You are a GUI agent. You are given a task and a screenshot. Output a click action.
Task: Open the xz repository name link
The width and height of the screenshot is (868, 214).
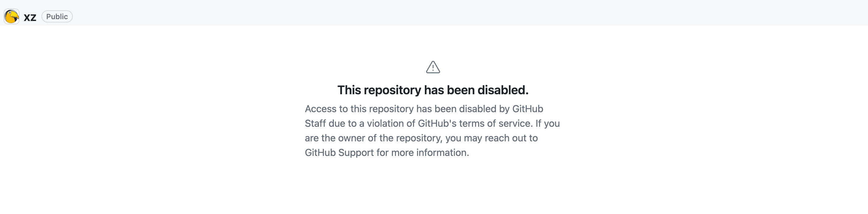point(30,17)
